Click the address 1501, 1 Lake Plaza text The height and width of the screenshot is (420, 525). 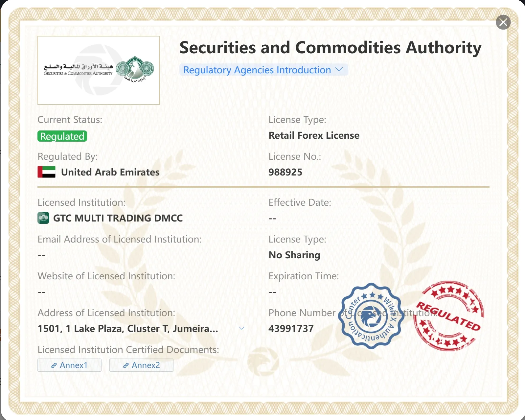pyautogui.click(x=128, y=329)
